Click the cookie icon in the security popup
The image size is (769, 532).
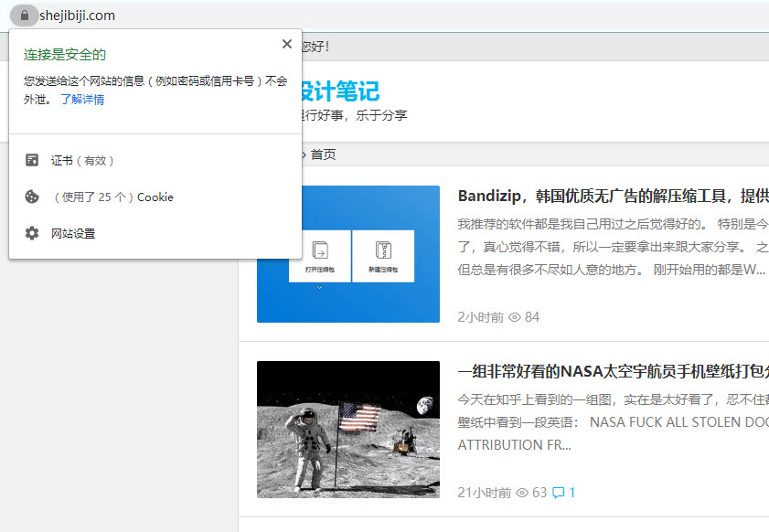(x=32, y=196)
